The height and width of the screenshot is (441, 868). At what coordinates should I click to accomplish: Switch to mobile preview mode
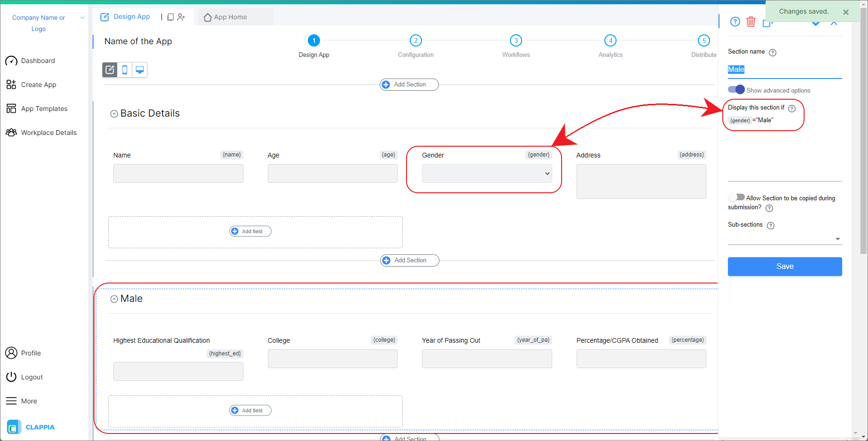pyautogui.click(x=125, y=70)
